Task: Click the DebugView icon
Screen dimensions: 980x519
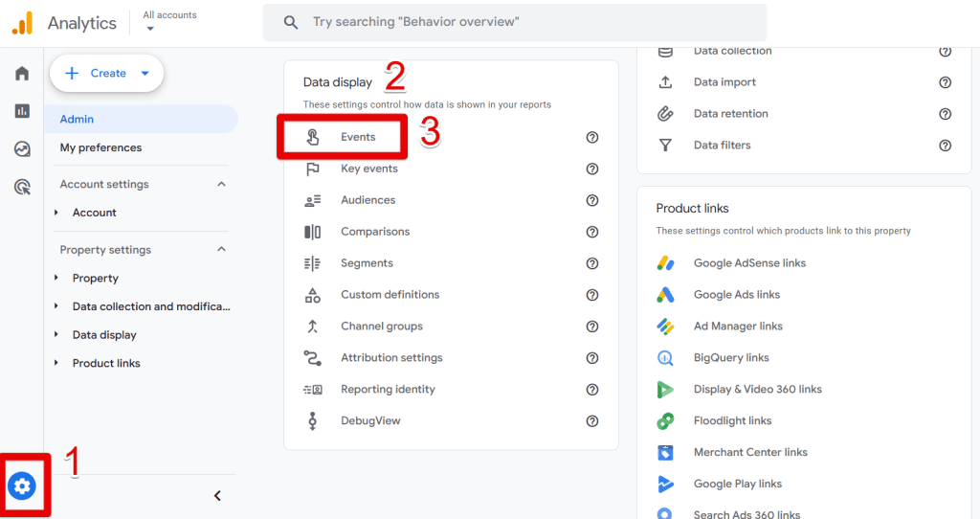Action: pos(313,420)
